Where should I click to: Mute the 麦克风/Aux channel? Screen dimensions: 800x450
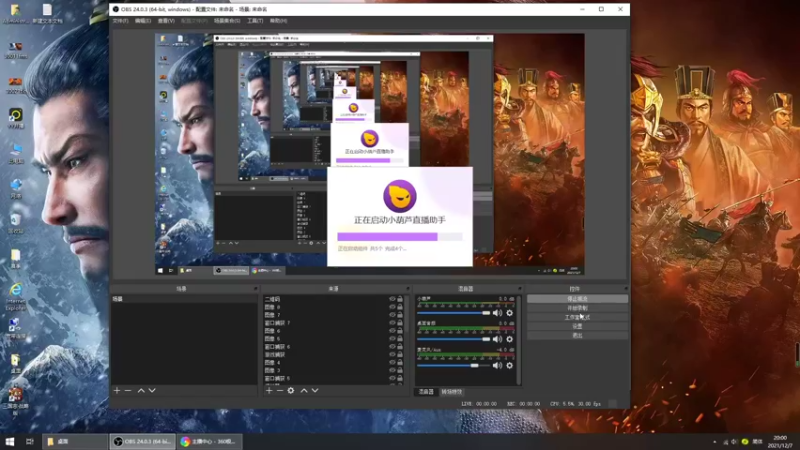[x=497, y=365]
